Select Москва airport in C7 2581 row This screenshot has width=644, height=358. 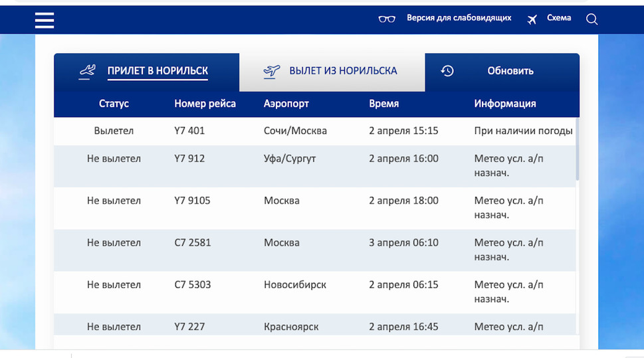pos(281,242)
